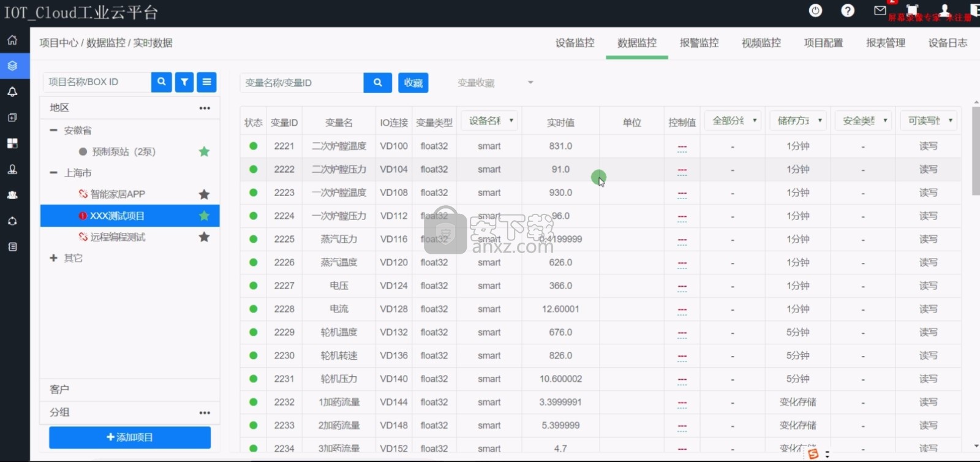
Task: Click the project filter funnel button
Action: point(184,81)
